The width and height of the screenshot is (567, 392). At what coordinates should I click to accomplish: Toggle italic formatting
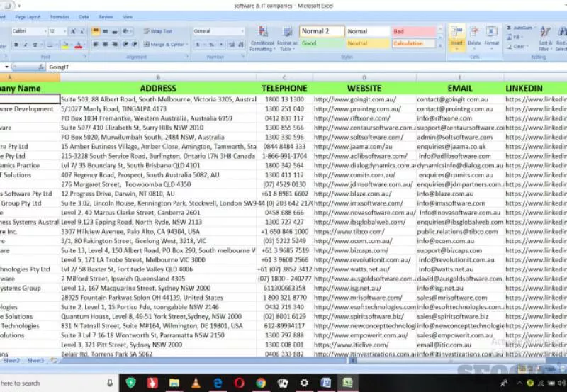[x=26, y=45]
